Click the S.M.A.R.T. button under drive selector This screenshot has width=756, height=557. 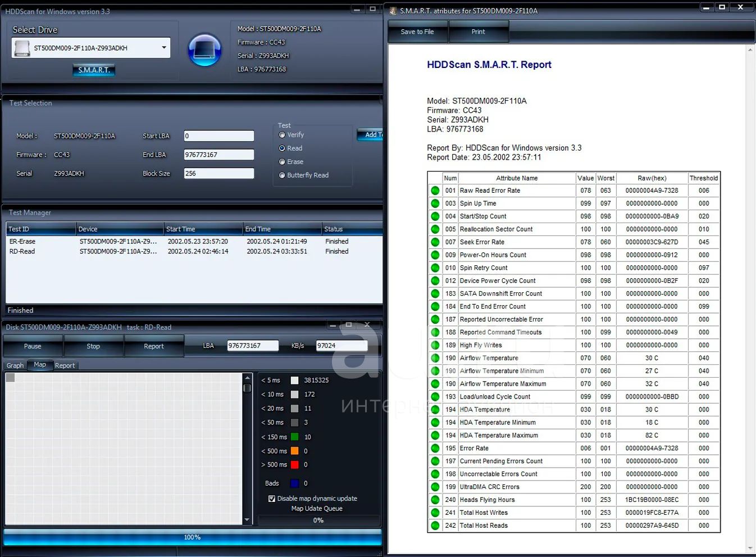tap(94, 70)
